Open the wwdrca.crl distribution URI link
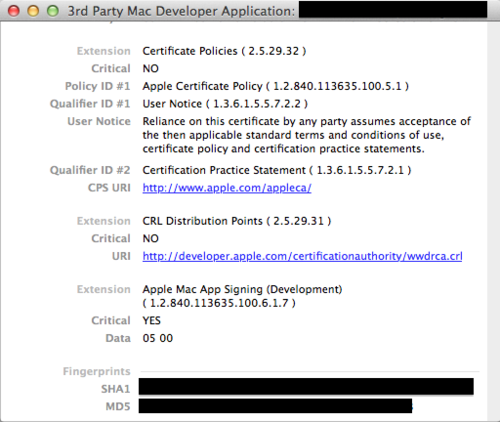This screenshot has width=500, height=422. pyautogui.click(x=302, y=256)
